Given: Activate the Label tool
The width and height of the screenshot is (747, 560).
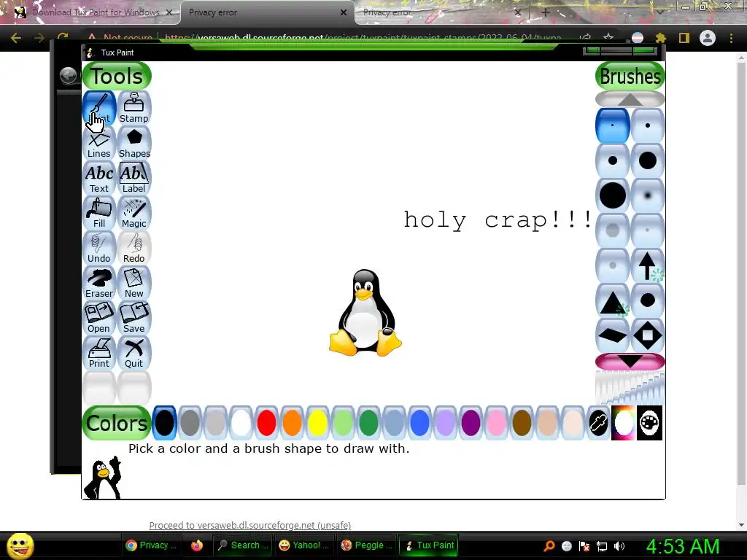Looking at the screenshot, I should tap(134, 178).
